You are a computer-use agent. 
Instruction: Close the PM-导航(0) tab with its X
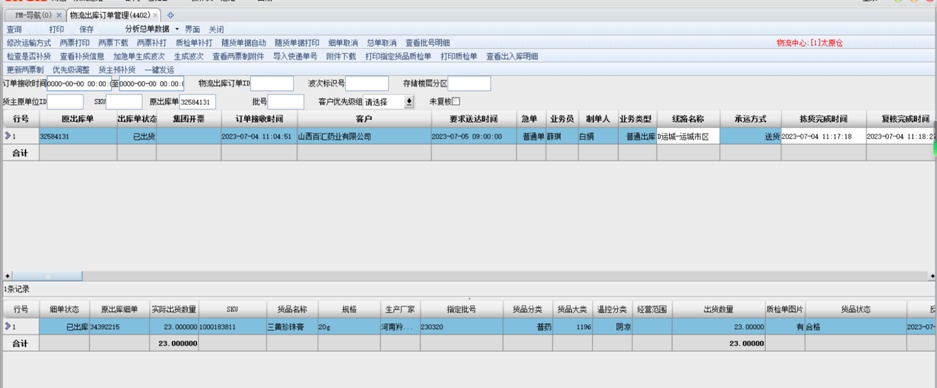[59, 15]
